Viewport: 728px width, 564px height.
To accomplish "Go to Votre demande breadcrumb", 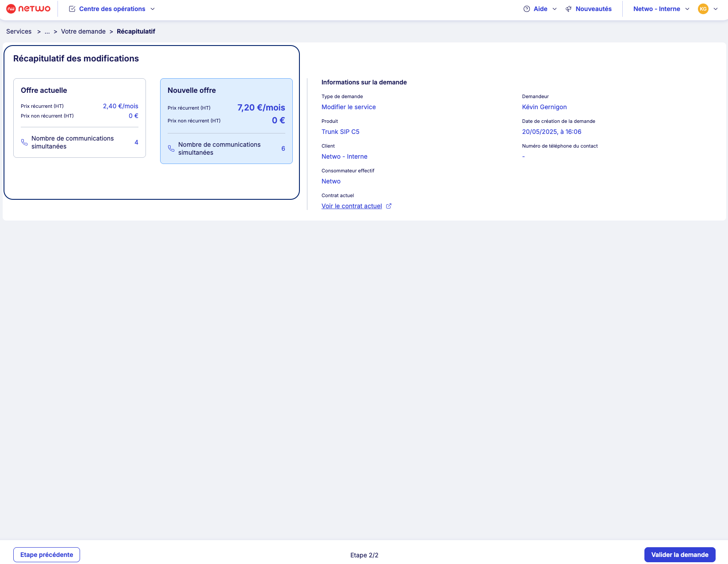I will 83,31.
